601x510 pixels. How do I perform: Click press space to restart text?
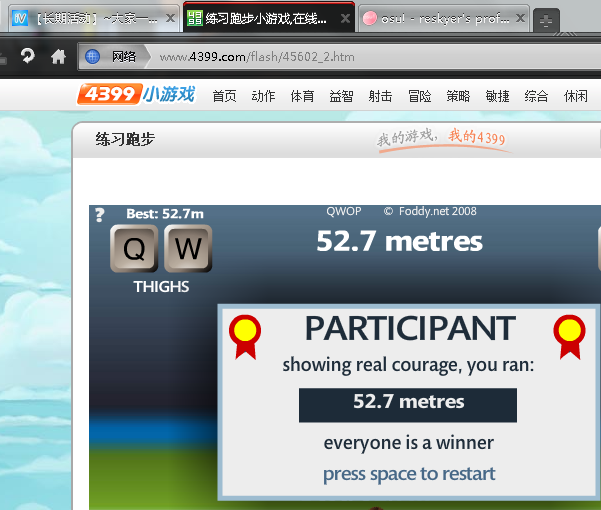[409, 474]
